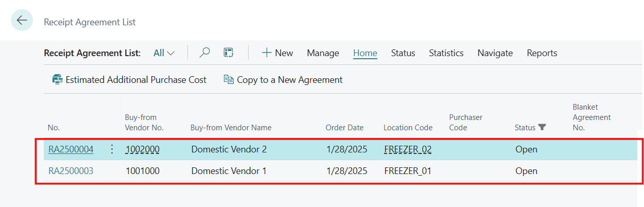
Task: Open the Status actions menu
Action: click(403, 53)
